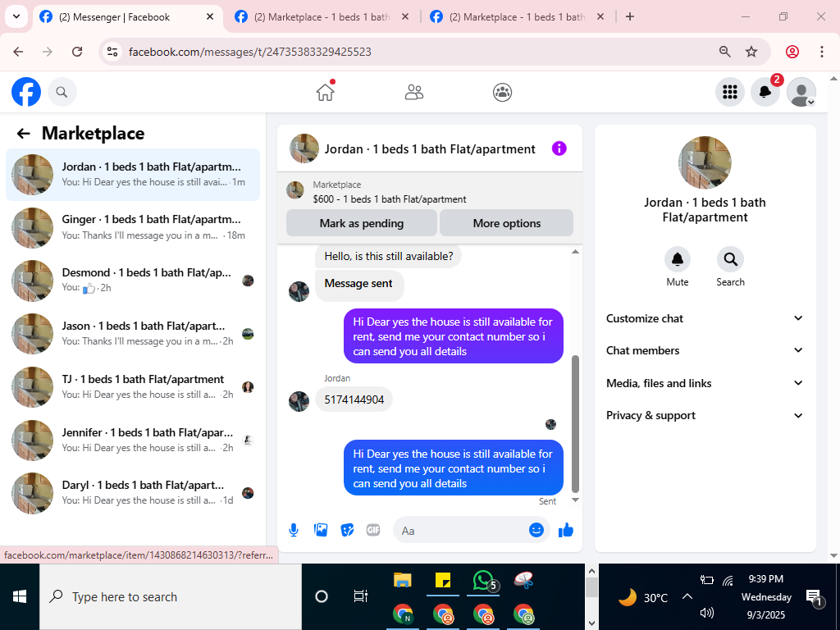Show hidden system tray icons chevron
Screen dimensions: 840x630
[687, 596]
